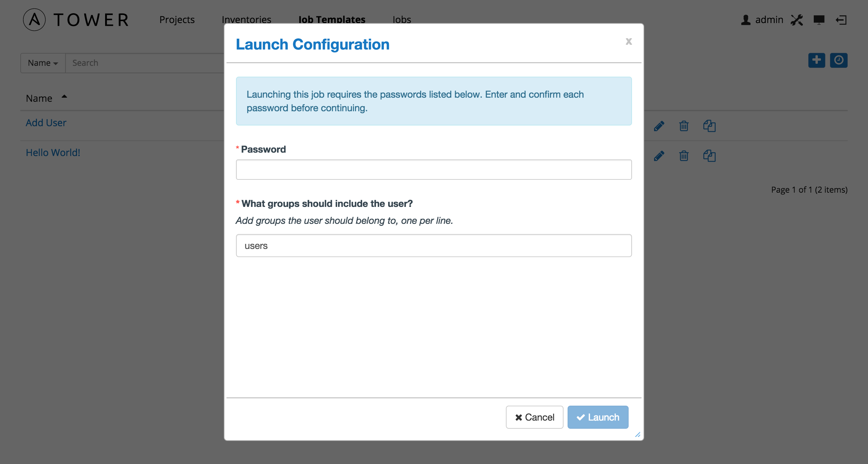Click the sign out icon

pos(841,20)
